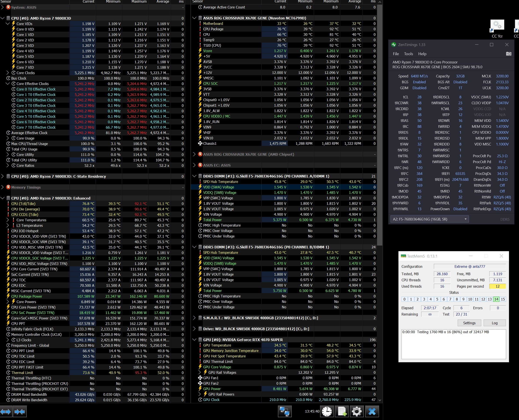Open HWiNFO sensor settings gear icon
This screenshot has width=519, height=420.
(357, 411)
